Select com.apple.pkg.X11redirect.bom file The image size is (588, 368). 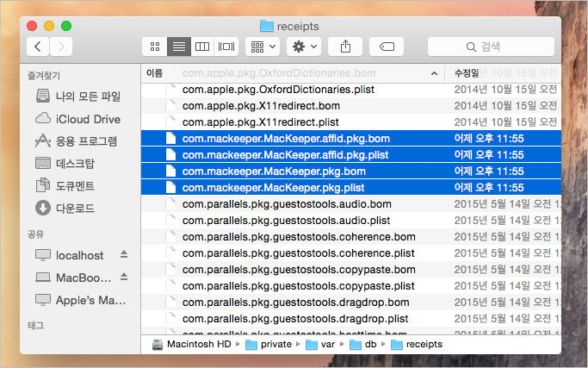point(351,106)
